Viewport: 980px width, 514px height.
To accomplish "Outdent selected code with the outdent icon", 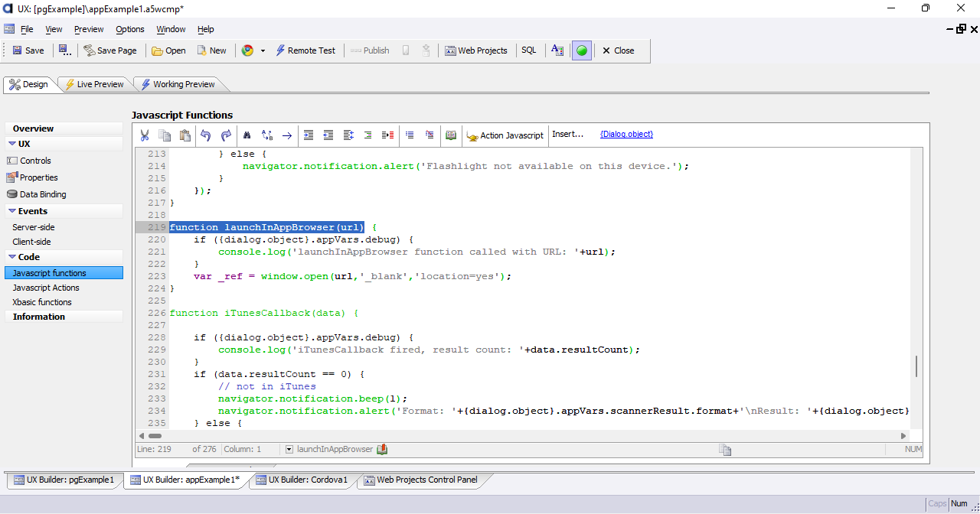I will click(328, 135).
